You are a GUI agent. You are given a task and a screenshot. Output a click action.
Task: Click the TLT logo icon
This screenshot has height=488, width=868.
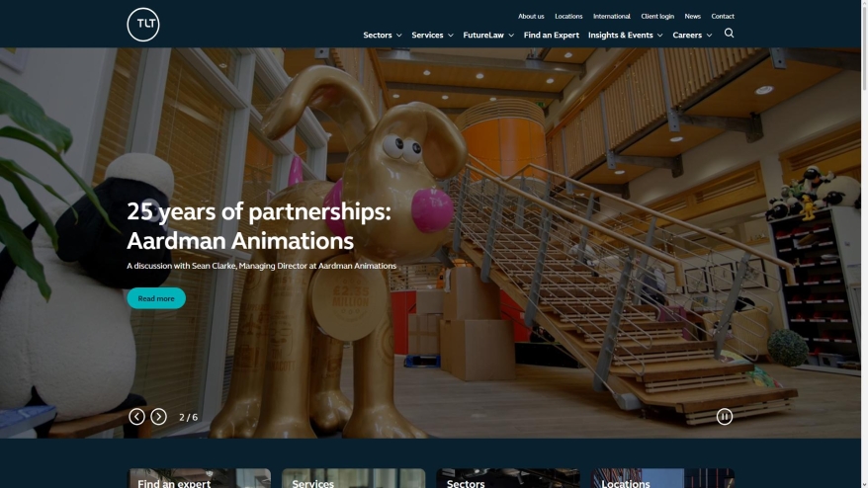coord(143,25)
